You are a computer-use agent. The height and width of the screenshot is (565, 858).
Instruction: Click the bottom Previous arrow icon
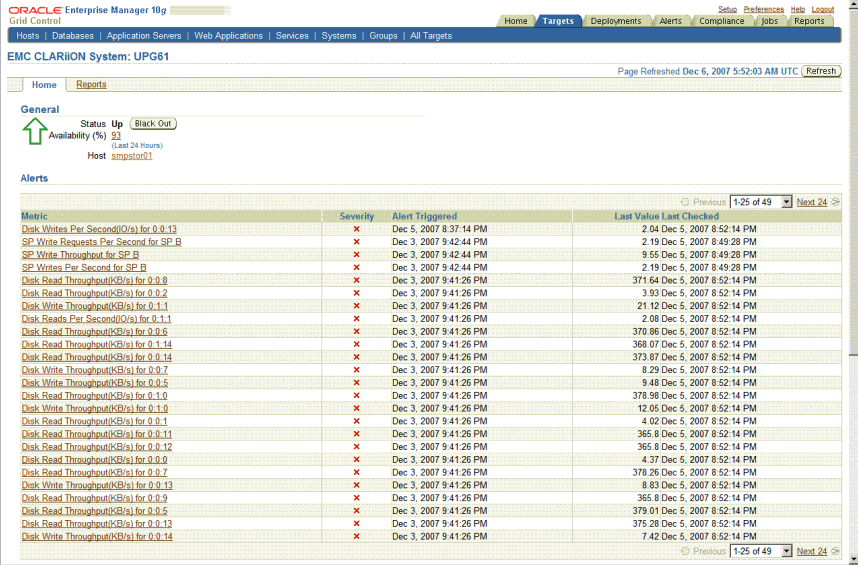pos(685,551)
